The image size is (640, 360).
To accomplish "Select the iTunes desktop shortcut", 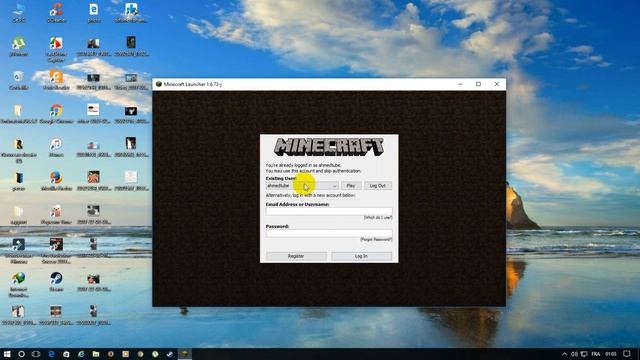I will [56, 147].
